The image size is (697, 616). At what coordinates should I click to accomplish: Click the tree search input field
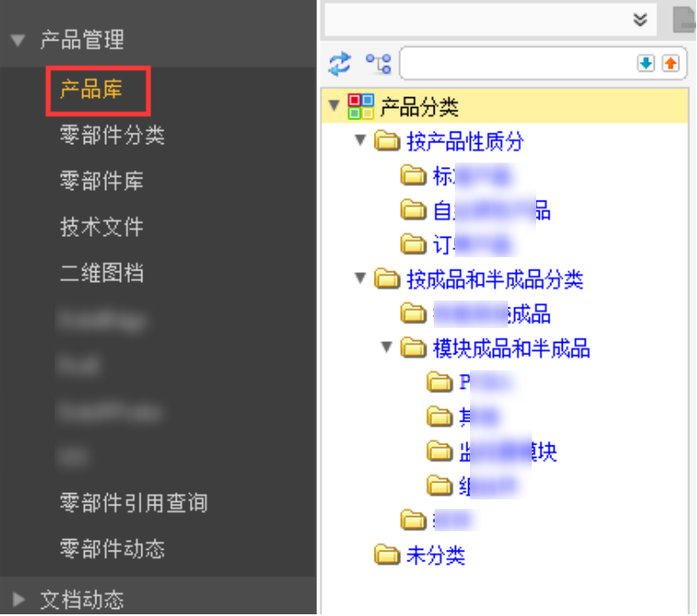(519, 63)
